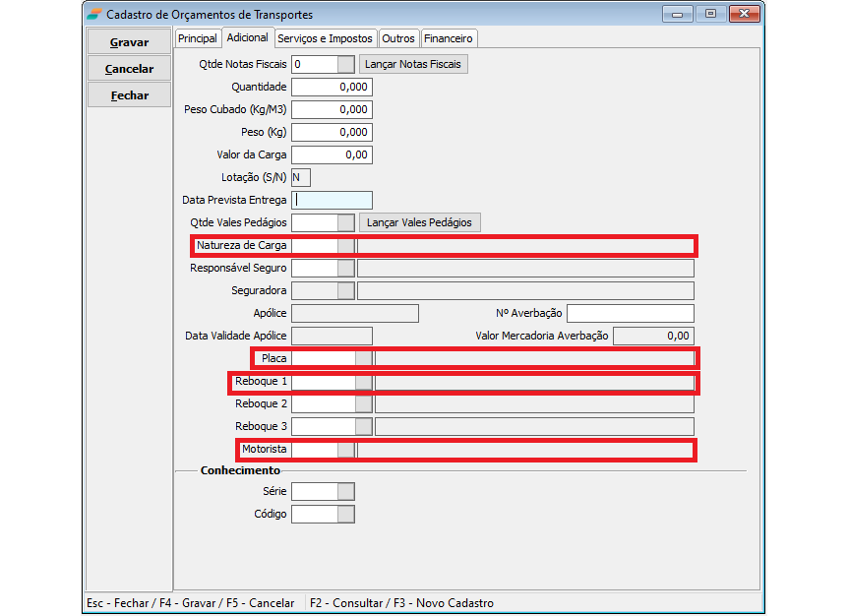The width and height of the screenshot is (848, 616).
Task: Open the lookup button beside Motorista
Action: [x=345, y=449]
